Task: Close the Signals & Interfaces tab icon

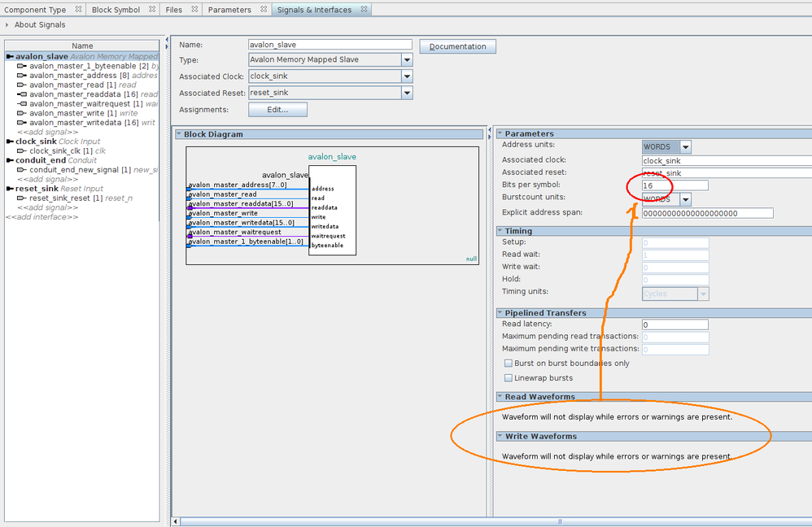Action: [x=363, y=10]
